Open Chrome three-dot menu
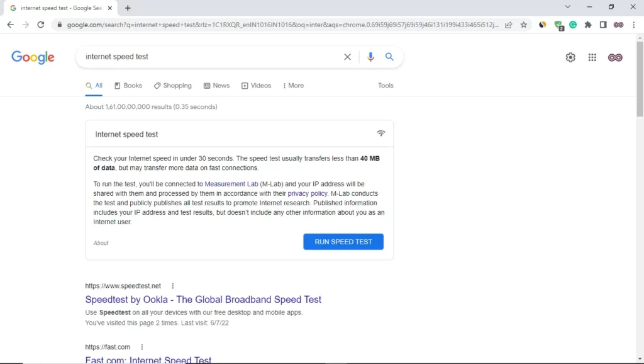644x364 pixels. click(x=634, y=25)
